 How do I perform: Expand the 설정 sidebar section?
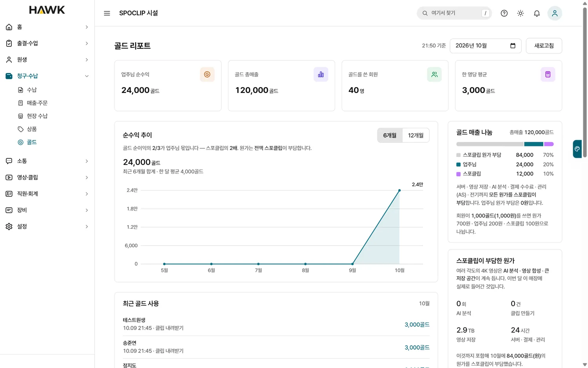coord(47,226)
